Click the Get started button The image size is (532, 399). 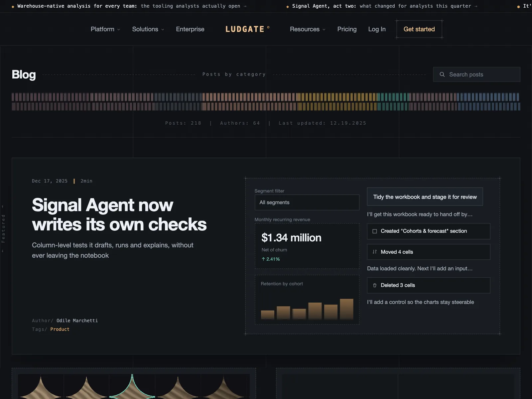point(419,29)
